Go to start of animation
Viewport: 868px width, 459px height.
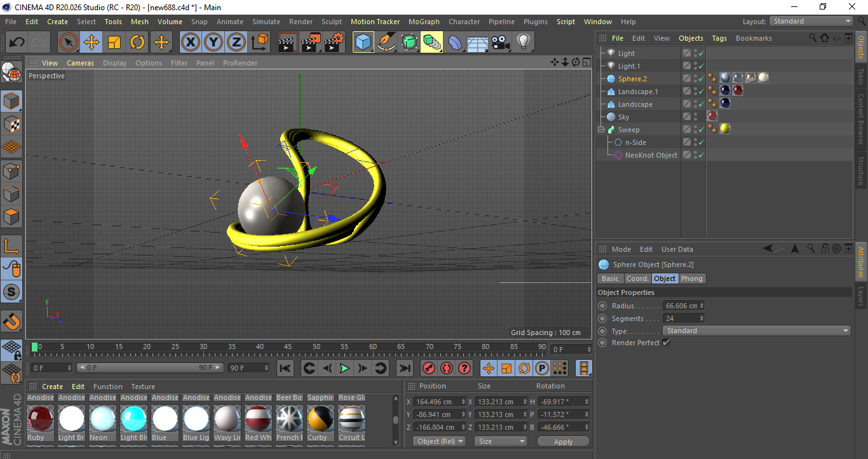[285, 368]
